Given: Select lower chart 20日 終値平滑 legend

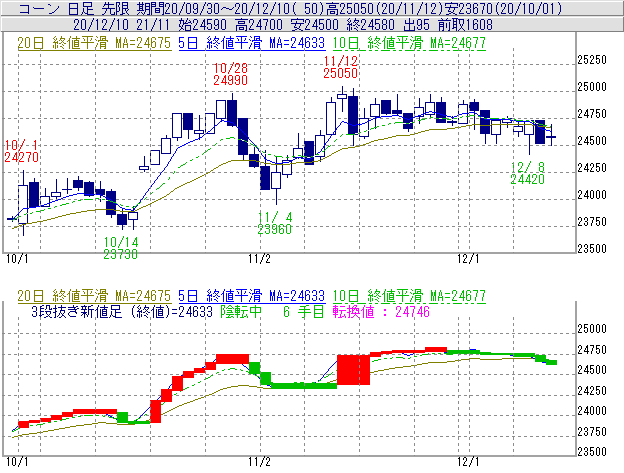Looking at the screenshot, I should pyautogui.click(x=94, y=296).
